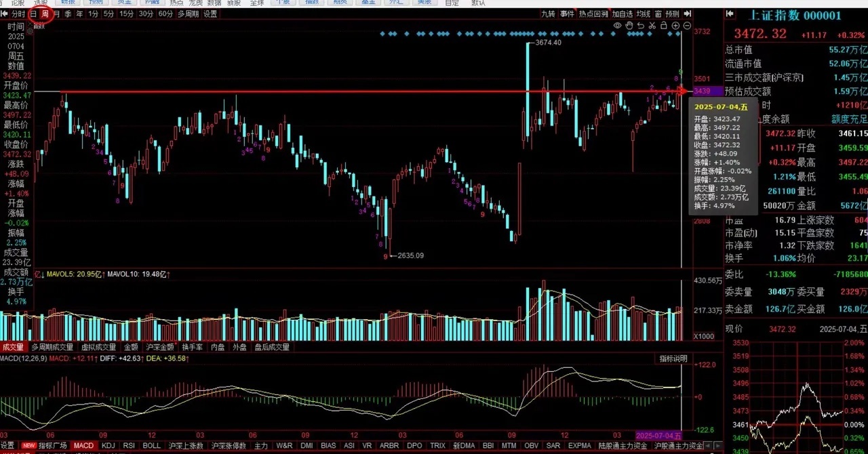This screenshot has height=454, width=868.
Task: Click the 2025-07-04 date marker on timeline
Action: point(658,434)
